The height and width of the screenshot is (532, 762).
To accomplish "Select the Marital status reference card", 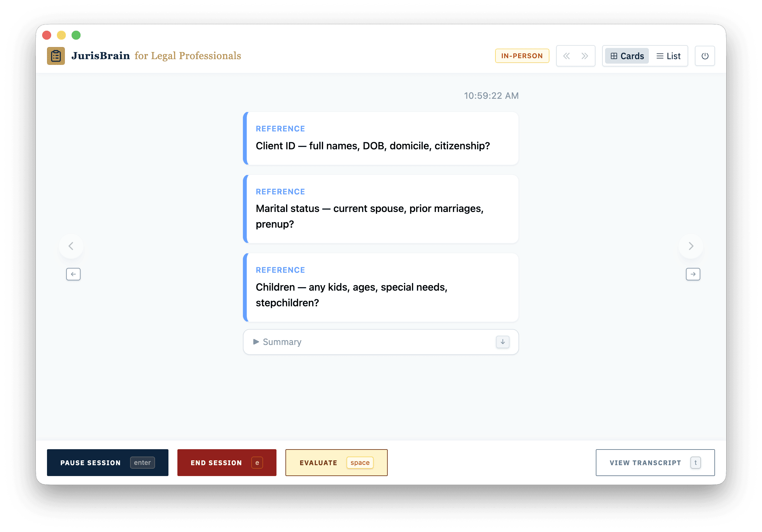I will click(x=381, y=209).
